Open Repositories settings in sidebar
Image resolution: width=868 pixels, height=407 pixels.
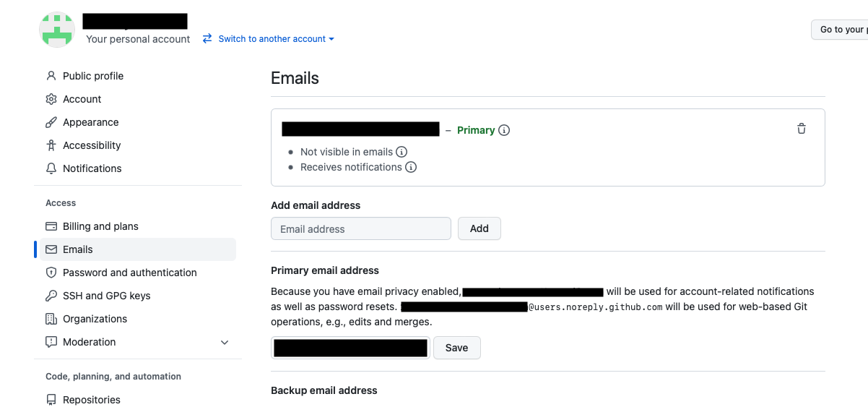(91, 400)
